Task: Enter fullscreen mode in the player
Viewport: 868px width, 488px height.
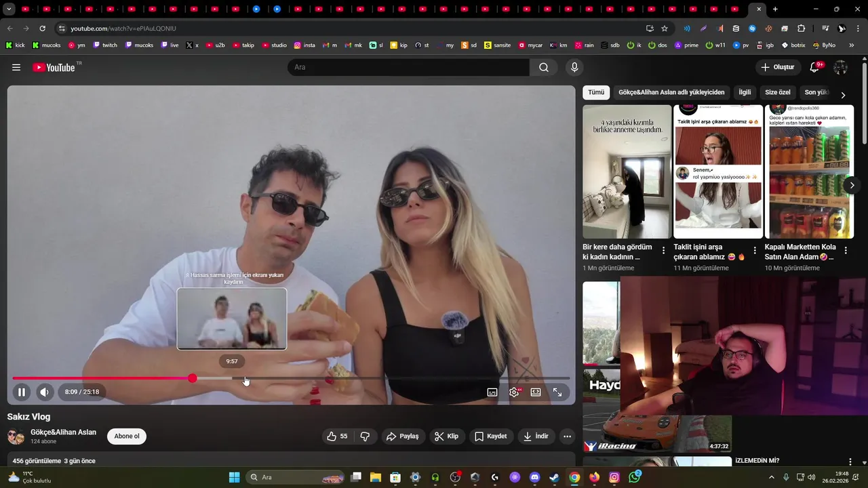Action: (x=557, y=392)
